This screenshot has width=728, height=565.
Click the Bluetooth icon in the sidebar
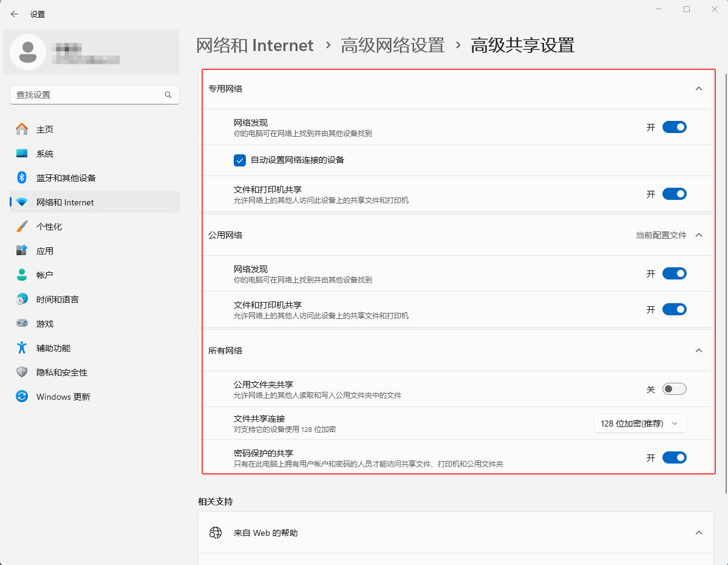click(x=22, y=177)
